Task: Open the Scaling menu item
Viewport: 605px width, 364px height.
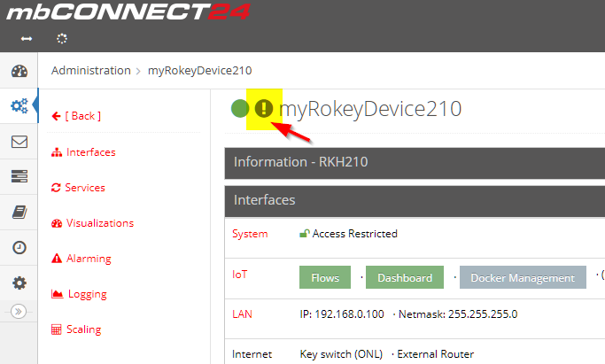Action: [76, 329]
